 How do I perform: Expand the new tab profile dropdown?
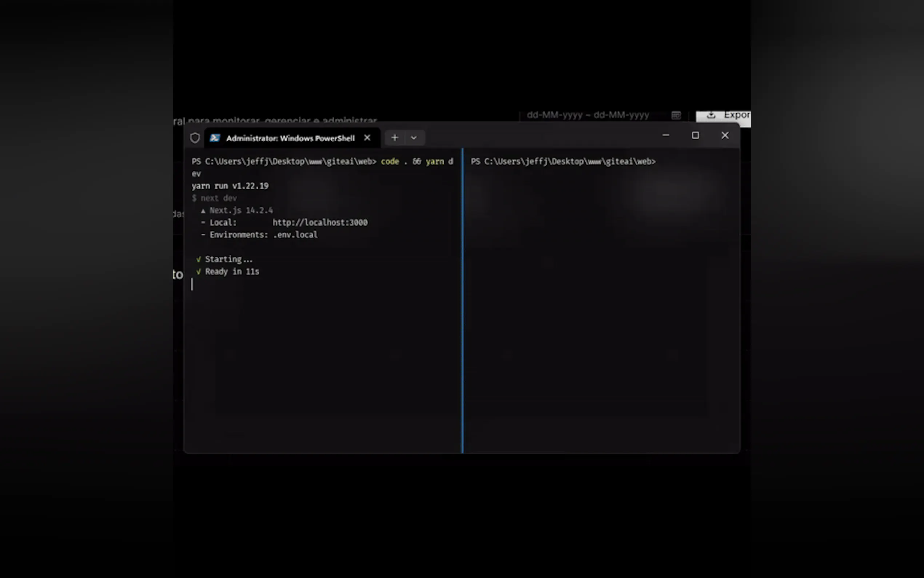pos(414,138)
